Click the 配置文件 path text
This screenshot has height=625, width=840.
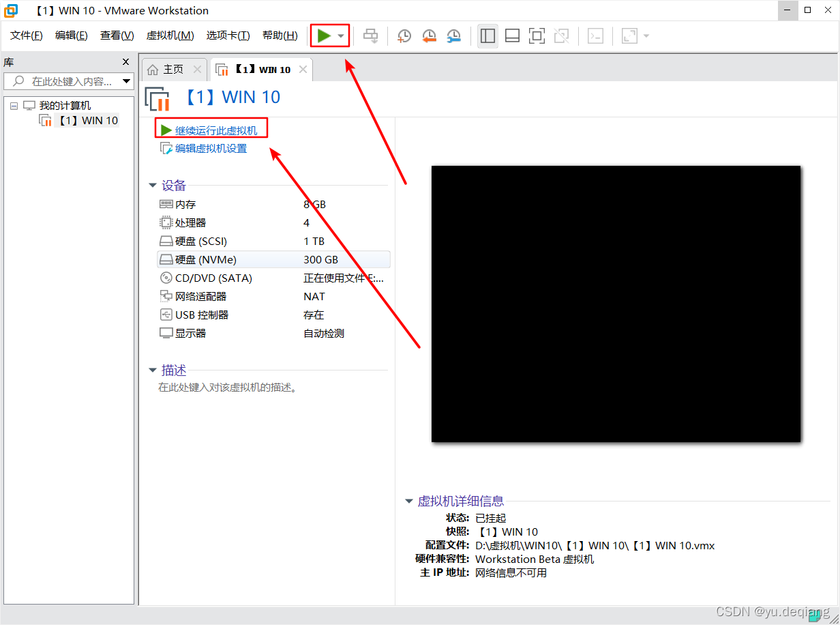pos(595,545)
